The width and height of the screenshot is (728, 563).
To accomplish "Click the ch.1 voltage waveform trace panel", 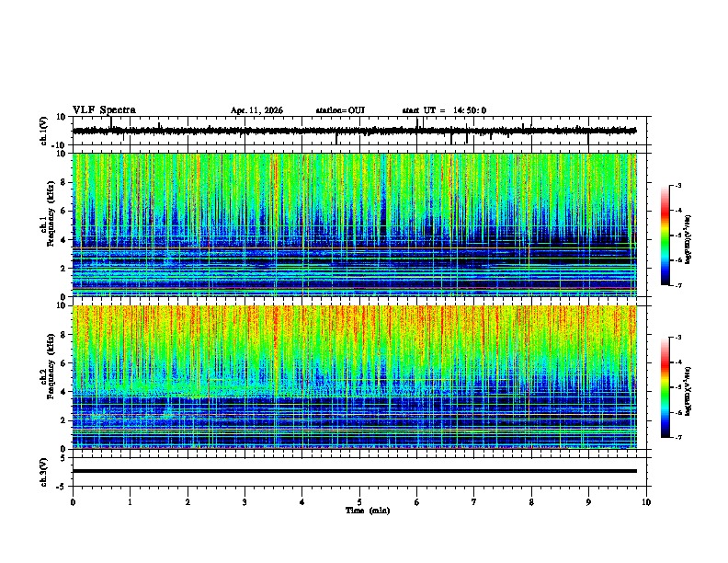I will (x=359, y=131).
